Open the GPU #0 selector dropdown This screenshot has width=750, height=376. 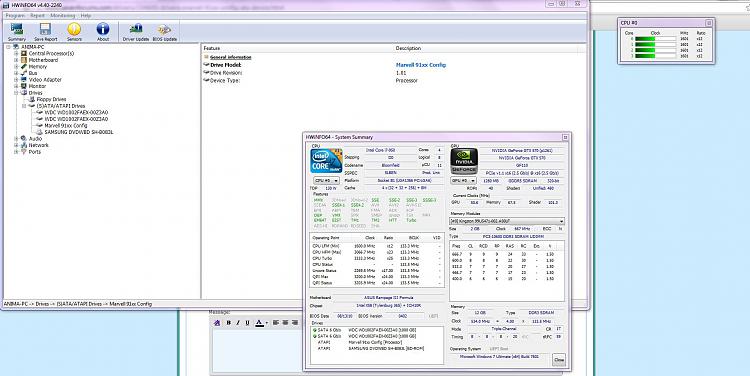[x=463, y=181]
